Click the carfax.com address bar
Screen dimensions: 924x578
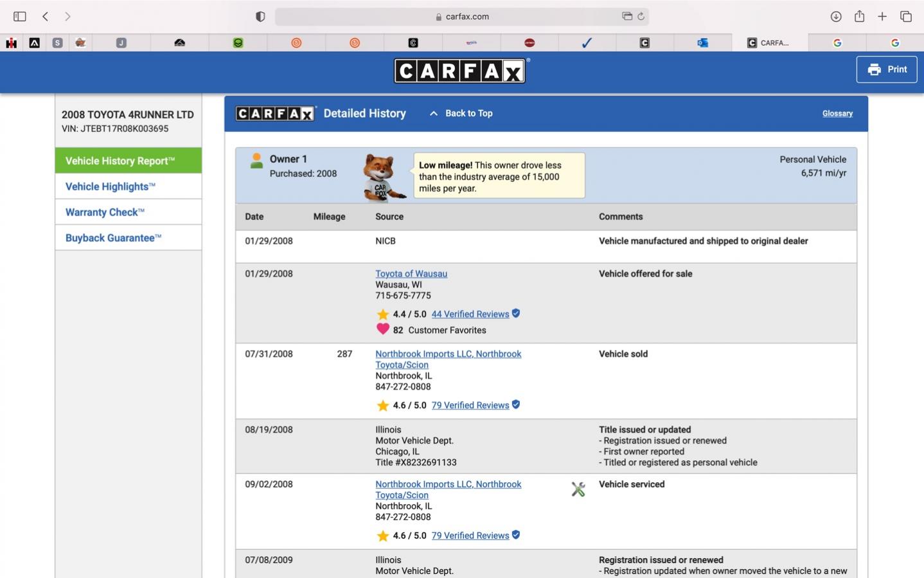coord(461,17)
